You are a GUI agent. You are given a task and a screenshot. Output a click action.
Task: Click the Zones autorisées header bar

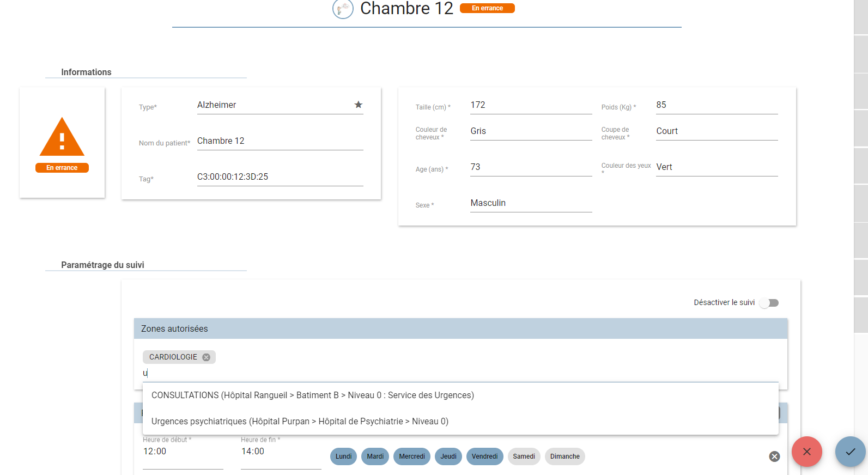pos(460,328)
